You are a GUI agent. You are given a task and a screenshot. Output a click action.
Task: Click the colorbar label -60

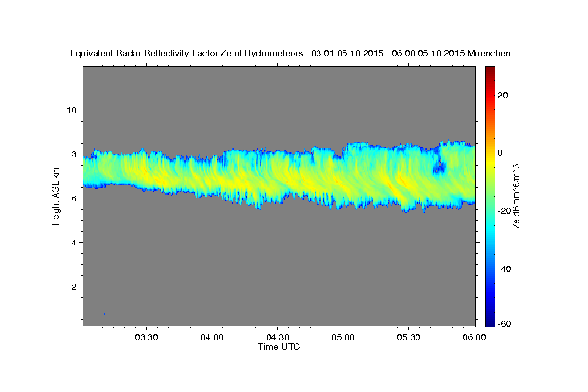pos(504,323)
